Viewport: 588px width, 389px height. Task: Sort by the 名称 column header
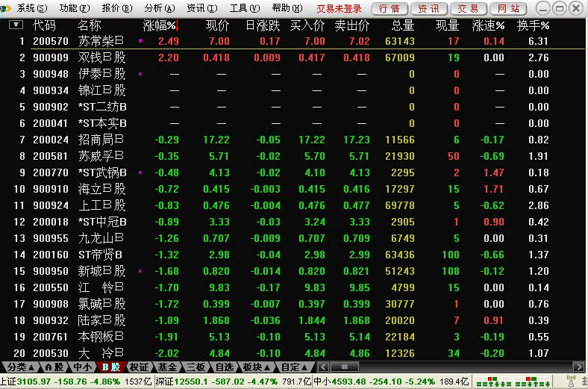(x=90, y=25)
